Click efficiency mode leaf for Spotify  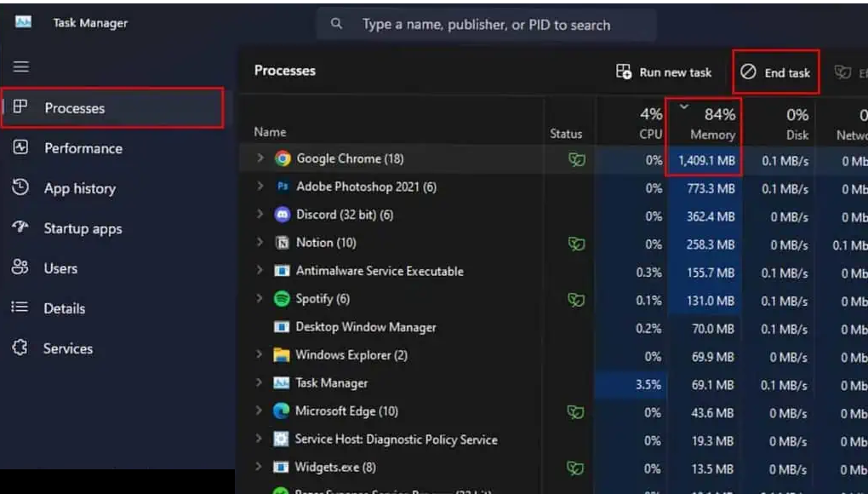click(x=576, y=300)
